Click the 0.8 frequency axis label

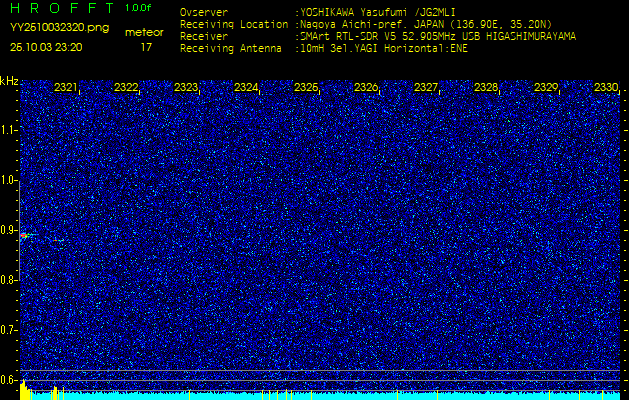click(x=9, y=280)
